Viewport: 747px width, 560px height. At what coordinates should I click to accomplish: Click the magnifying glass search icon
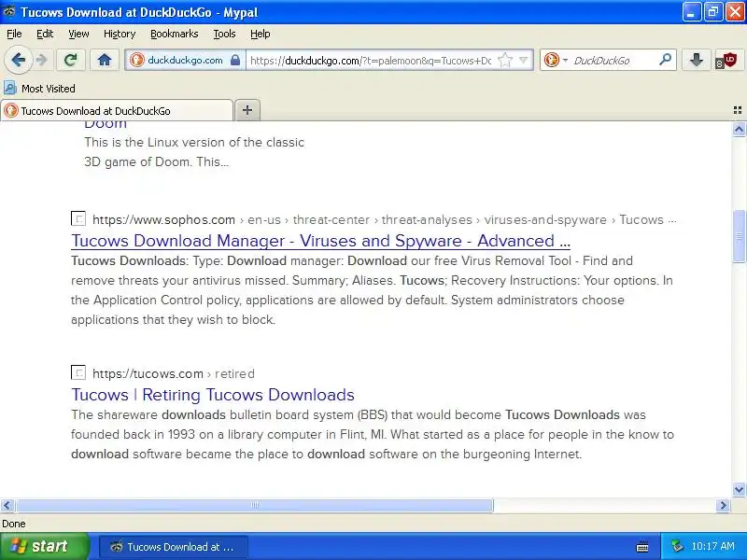tap(666, 60)
